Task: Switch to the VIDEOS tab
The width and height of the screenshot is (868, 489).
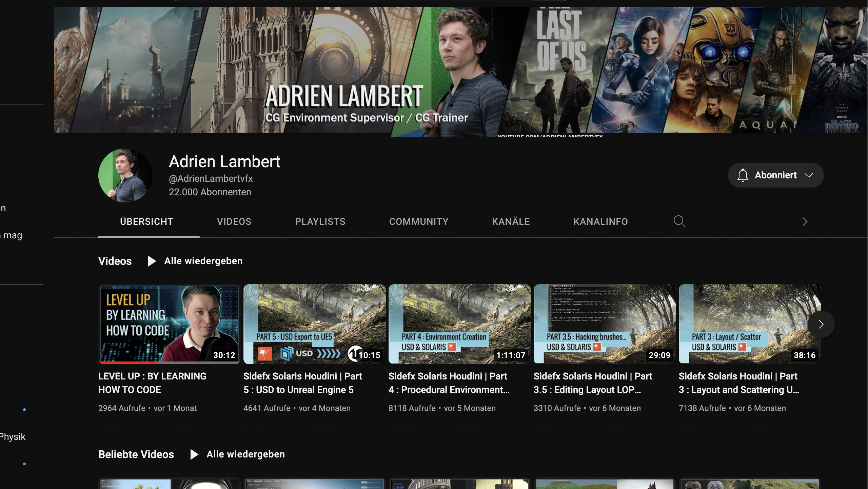Action: [x=234, y=221]
